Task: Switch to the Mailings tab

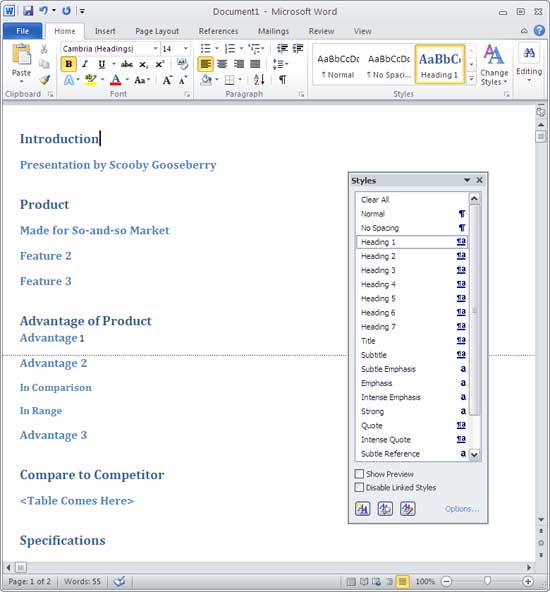Action: (x=273, y=31)
